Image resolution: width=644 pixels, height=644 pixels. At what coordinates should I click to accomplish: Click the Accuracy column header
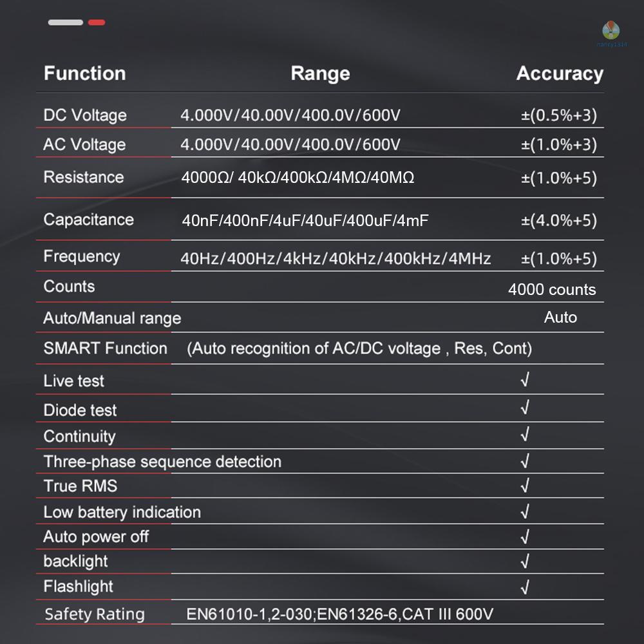coord(559,73)
